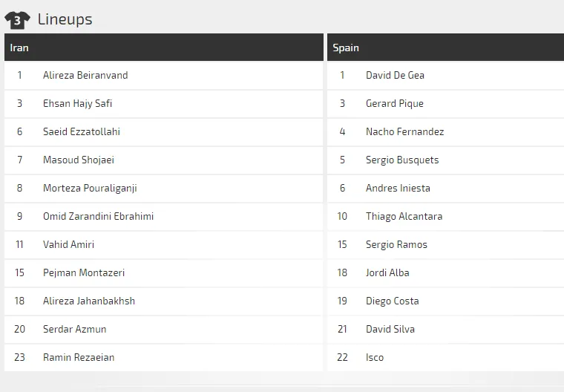Viewport: 564px width, 392px height.
Task: Click Sergio Ramos in Spain lineup
Action: (x=396, y=244)
